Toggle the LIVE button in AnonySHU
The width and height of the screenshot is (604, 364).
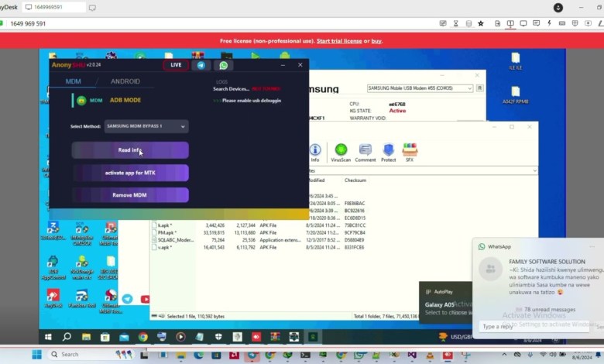coord(176,65)
